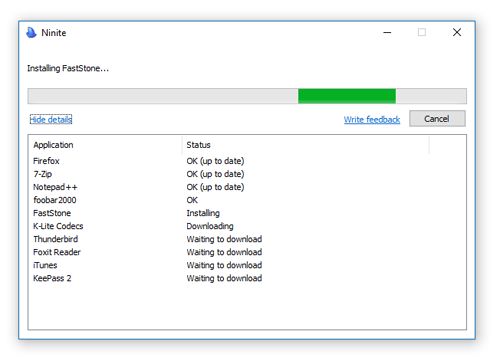The image size is (500, 364).
Task: Collapse the list via Hide details
Action: (x=51, y=119)
